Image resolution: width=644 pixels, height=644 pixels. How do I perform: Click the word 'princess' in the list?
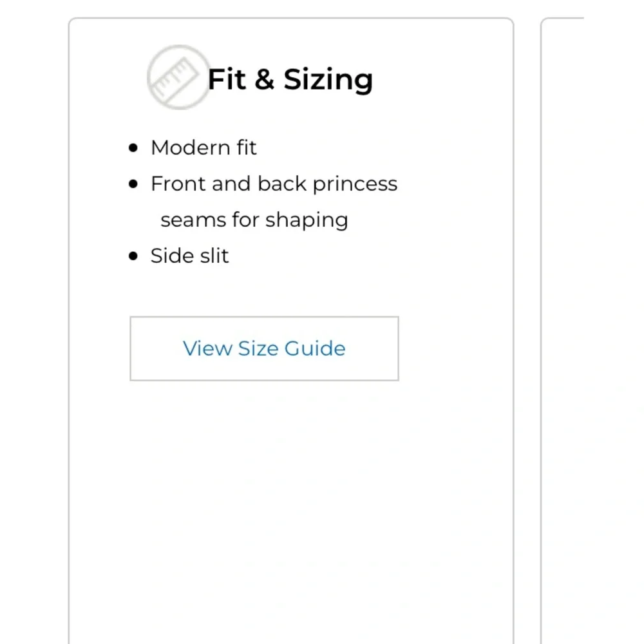[x=355, y=184]
